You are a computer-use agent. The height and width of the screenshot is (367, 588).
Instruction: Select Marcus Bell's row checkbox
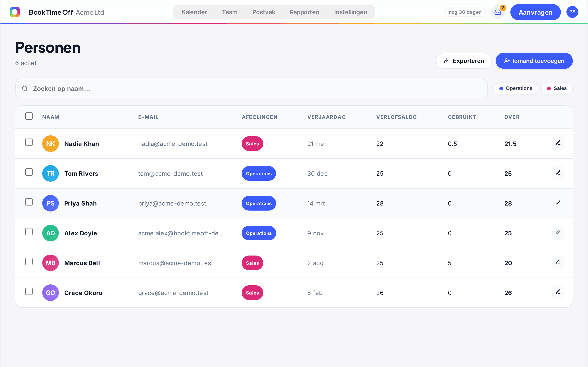point(29,261)
